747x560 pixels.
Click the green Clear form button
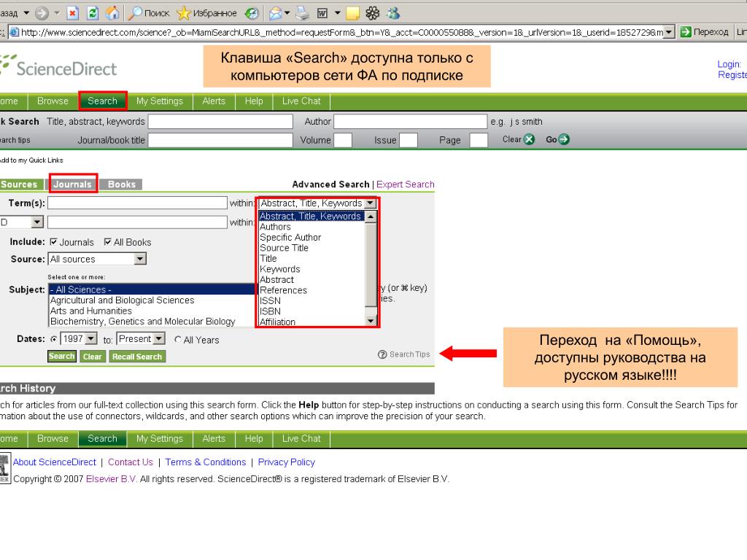pos(93,356)
